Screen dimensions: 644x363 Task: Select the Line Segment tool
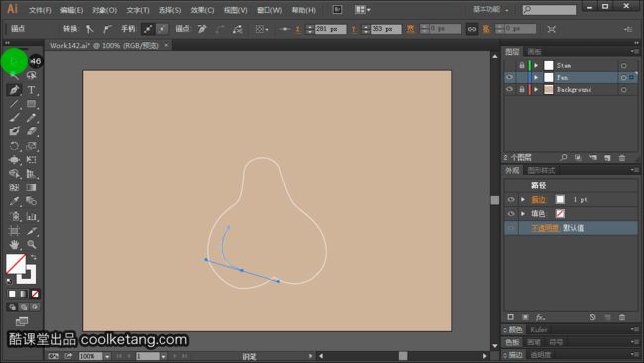(14, 104)
